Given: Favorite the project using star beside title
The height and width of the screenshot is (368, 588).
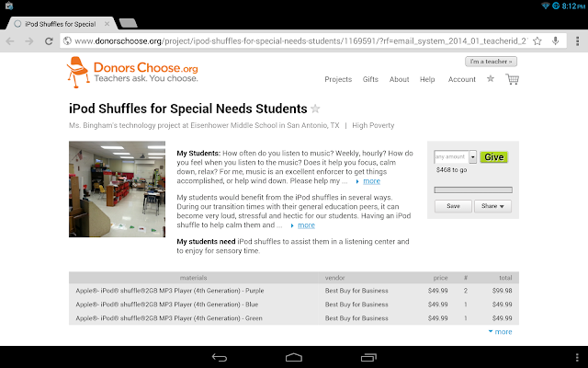Looking at the screenshot, I should (x=315, y=109).
